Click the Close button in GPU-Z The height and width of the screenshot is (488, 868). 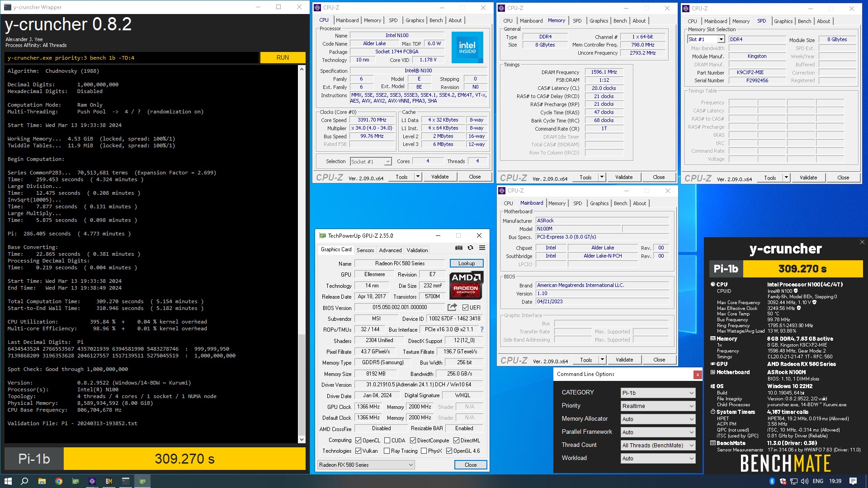(471, 465)
